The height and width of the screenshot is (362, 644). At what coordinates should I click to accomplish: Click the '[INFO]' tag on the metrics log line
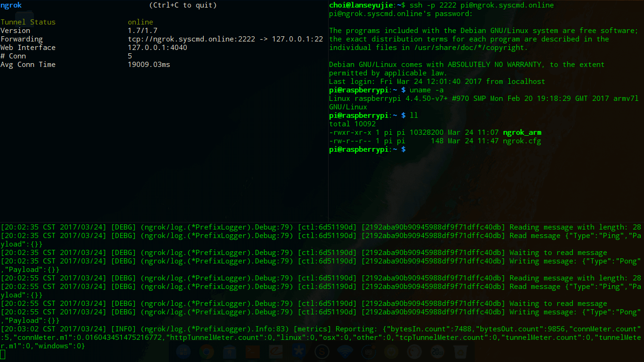point(124,329)
